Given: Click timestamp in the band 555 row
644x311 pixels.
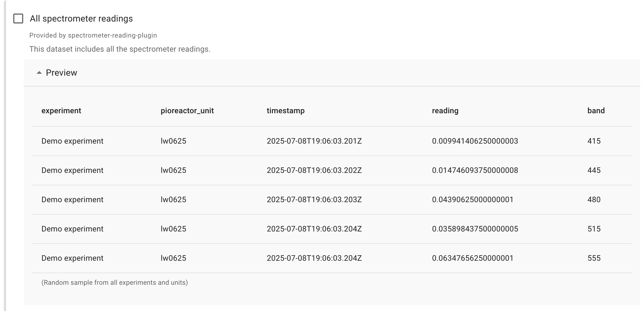Looking at the screenshot, I should click(314, 258).
